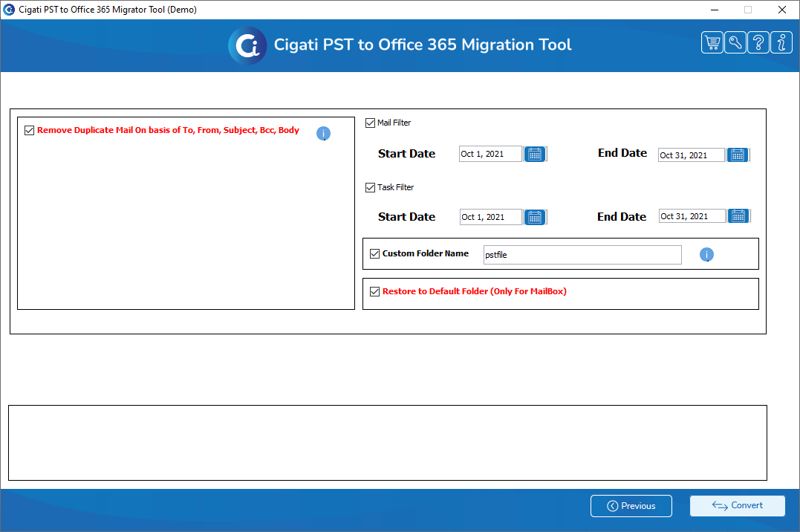
Task: Open calendar for Mail Filter End Date
Action: [x=738, y=155]
